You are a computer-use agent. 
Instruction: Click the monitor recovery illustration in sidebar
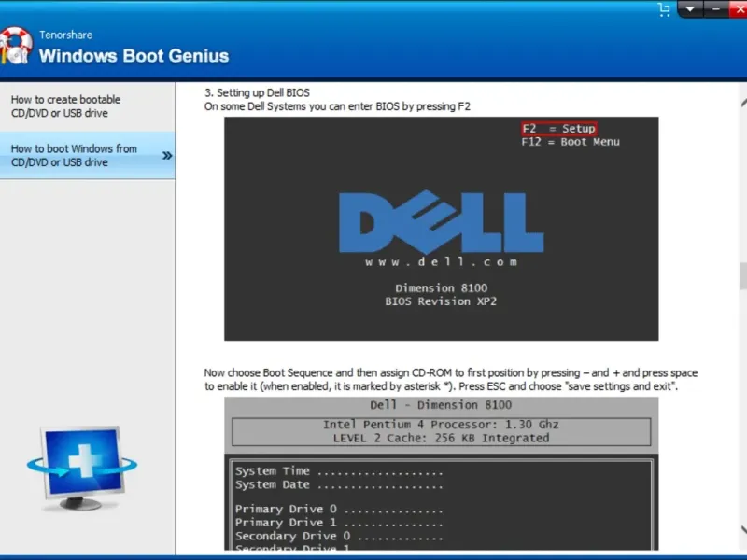[82, 468]
